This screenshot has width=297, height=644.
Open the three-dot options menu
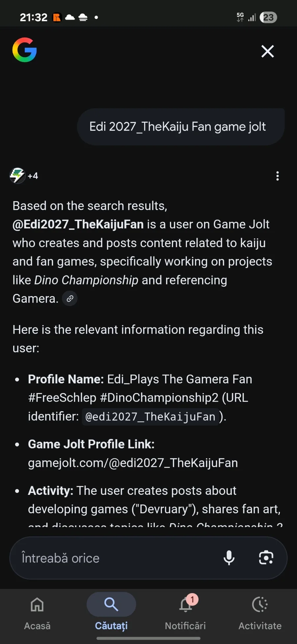[278, 176]
